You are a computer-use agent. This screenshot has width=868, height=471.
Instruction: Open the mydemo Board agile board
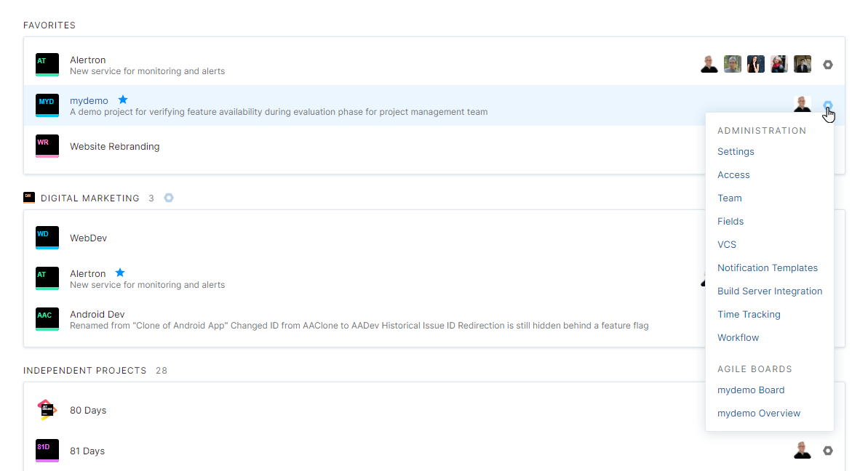click(x=751, y=390)
